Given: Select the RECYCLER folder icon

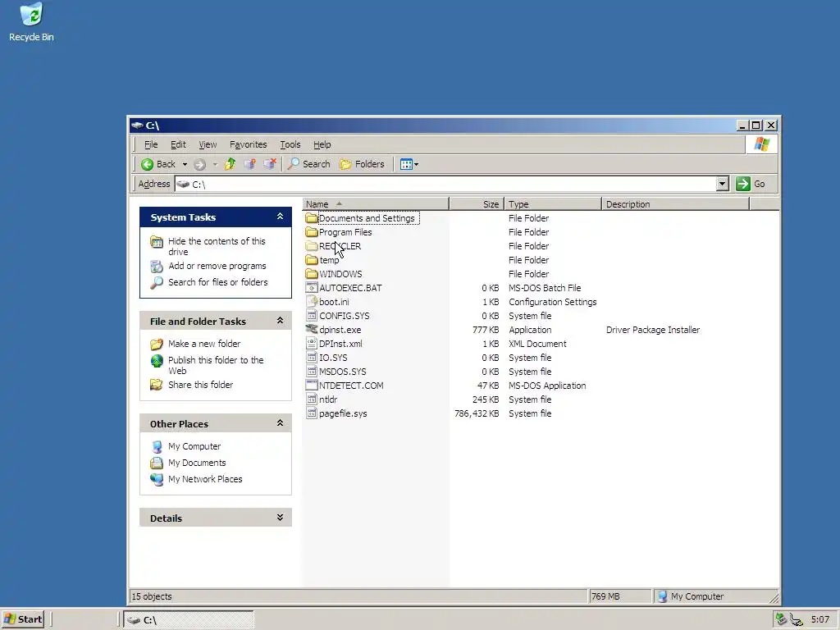Looking at the screenshot, I should coord(311,246).
